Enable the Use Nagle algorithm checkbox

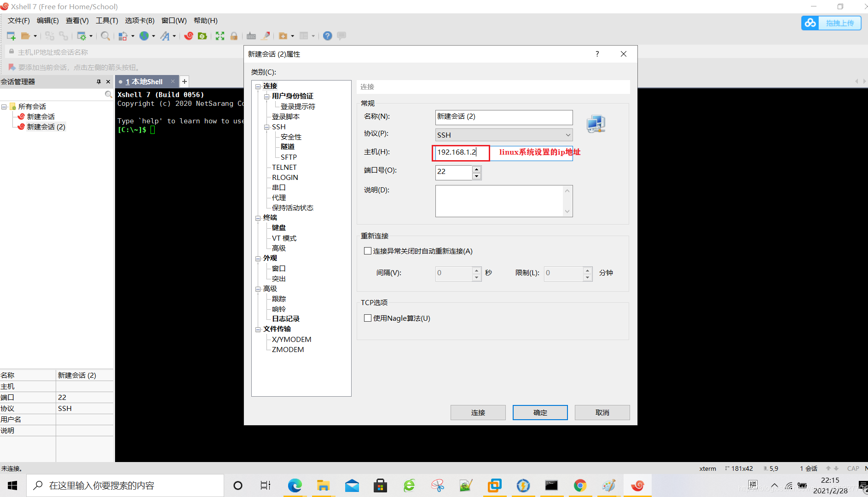(368, 318)
